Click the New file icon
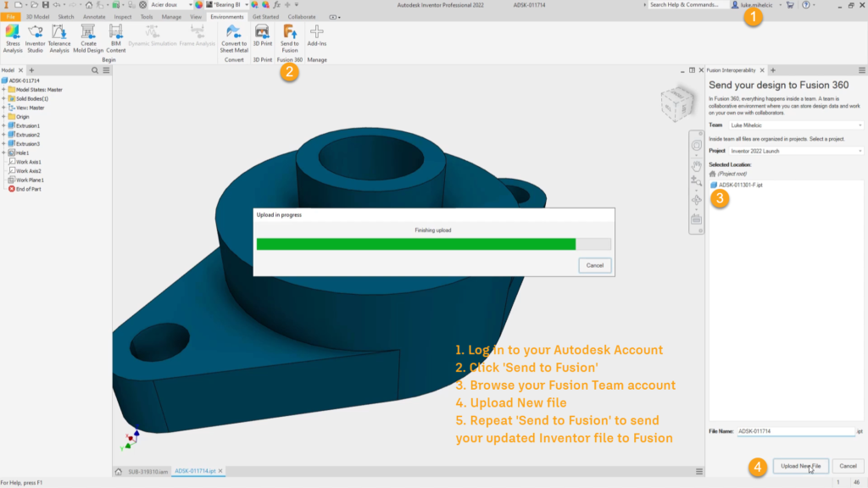Screen dimensions: 868x488 [x=19, y=5]
